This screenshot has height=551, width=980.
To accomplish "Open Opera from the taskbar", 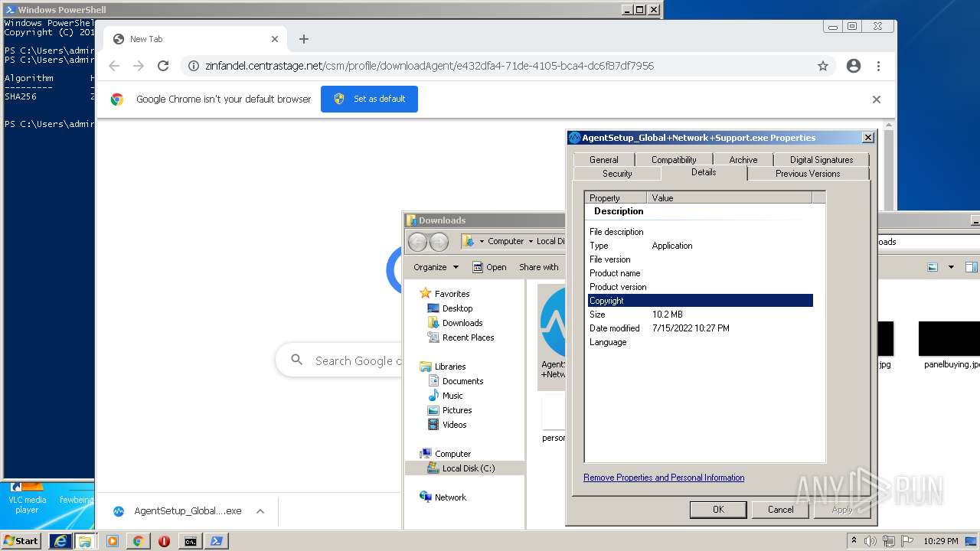I will pyautogui.click(x=164, y=541).
